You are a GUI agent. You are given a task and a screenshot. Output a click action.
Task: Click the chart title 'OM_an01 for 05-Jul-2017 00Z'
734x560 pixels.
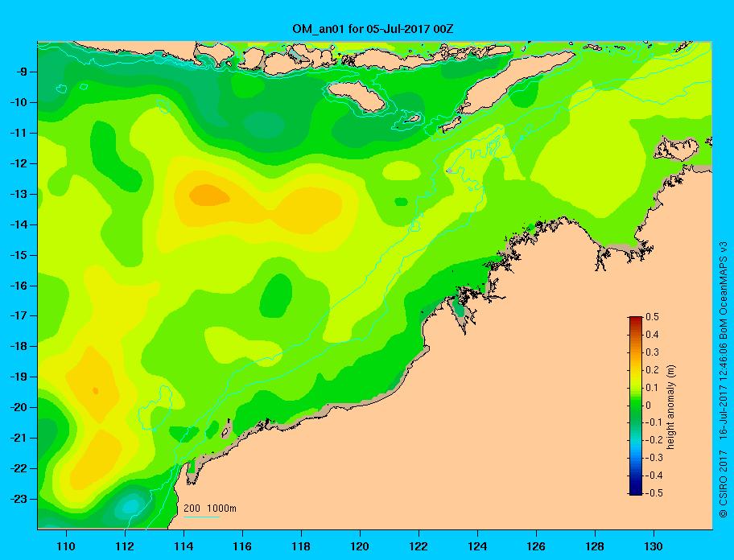[373, 29]
